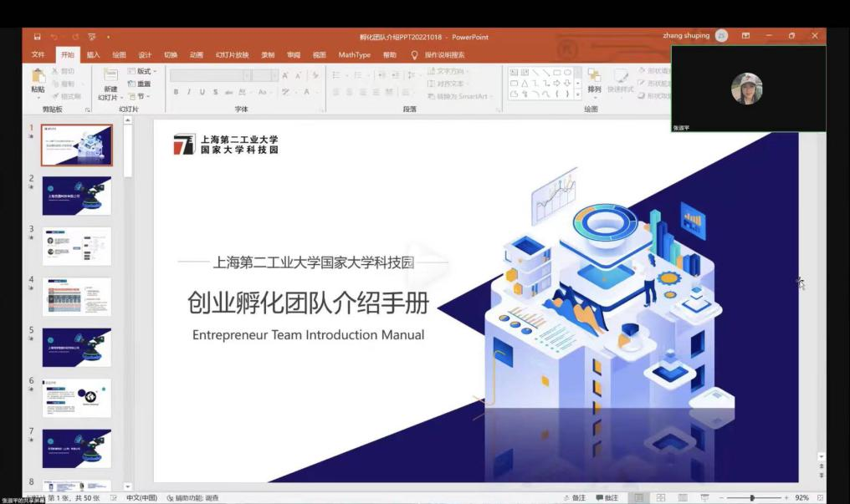
Task: Underline text with the U icon
Action: tap(202, 92)
